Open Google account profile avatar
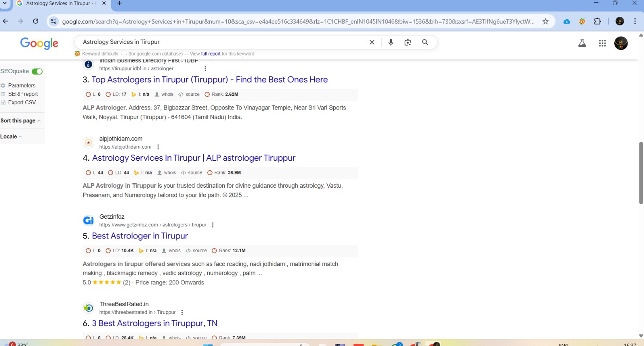The width and height of the screenshot is (644, 346). coord(621,43)
